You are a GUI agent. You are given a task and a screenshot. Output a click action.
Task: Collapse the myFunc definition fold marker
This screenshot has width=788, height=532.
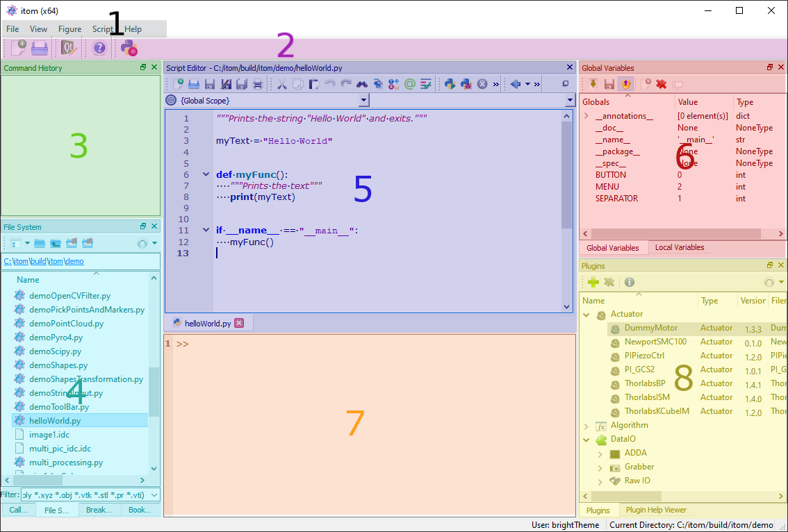click(206, 174)
